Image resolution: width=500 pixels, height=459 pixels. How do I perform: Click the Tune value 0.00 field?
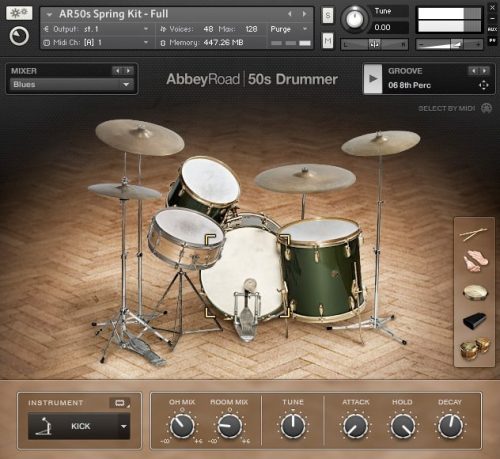(x=388, y=27)
